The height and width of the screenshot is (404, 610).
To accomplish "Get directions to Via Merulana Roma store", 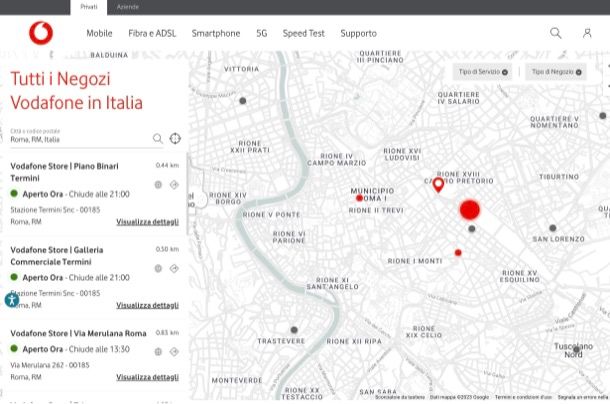I will click(174, 351).
